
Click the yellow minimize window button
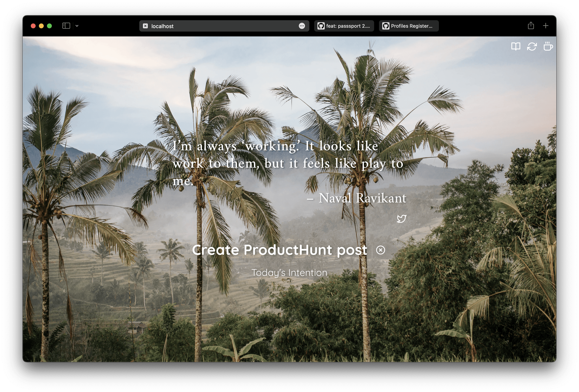pos(41,26)
